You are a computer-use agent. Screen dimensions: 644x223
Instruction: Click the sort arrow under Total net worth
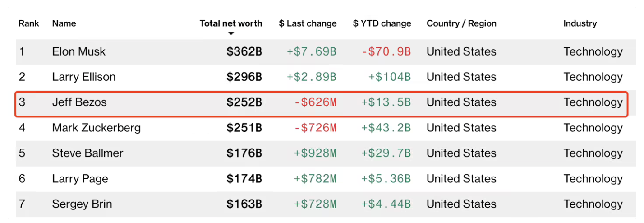click(x=231, y=33)
